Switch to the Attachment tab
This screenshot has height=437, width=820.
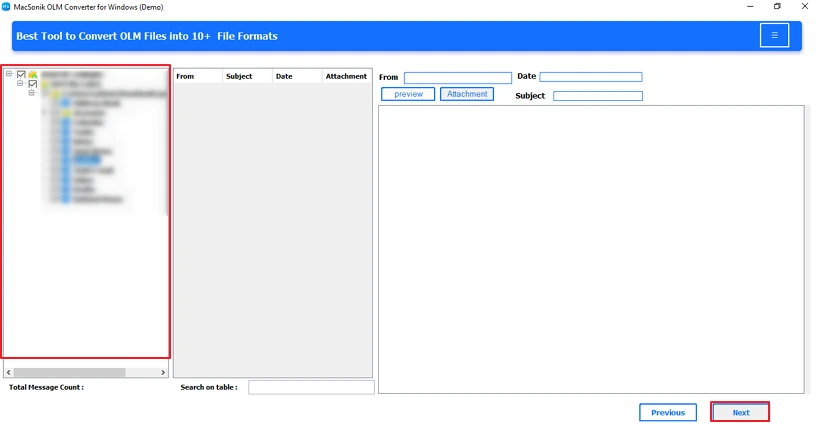coord(467,94)
